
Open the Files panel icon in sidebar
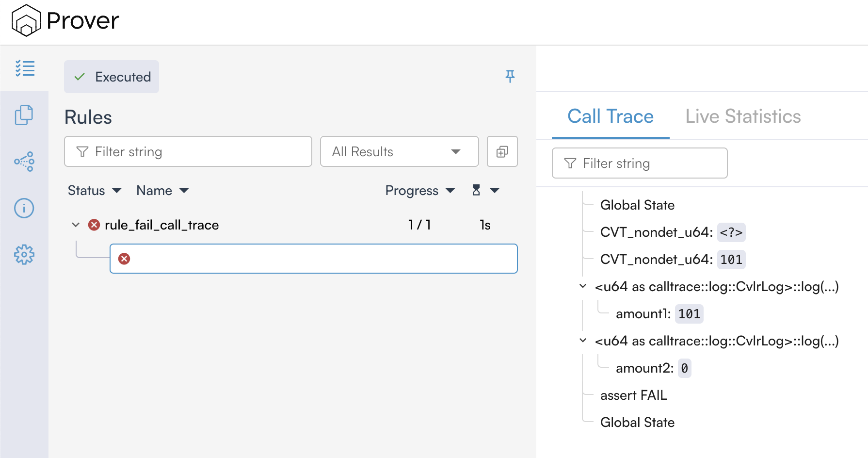click(x=24, y=115)
